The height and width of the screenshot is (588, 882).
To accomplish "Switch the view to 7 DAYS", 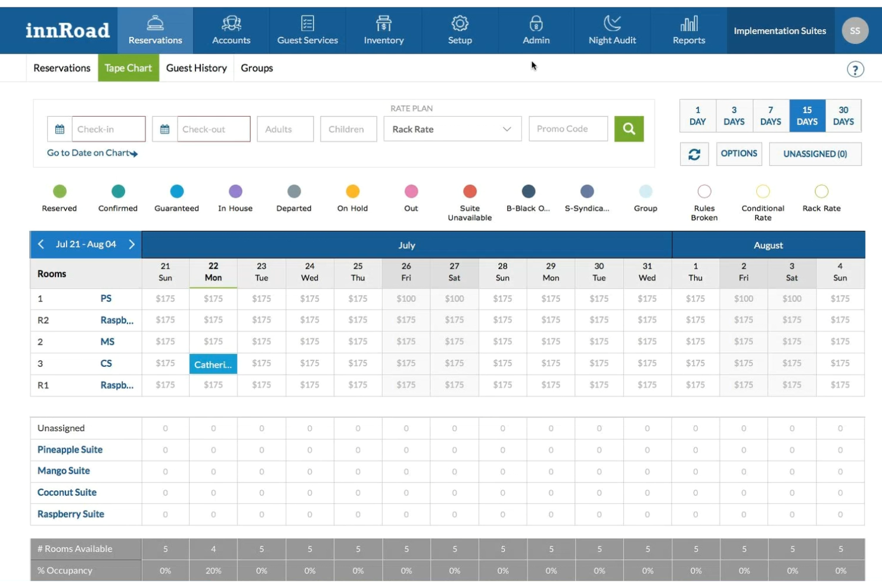I will pos(771,116).
